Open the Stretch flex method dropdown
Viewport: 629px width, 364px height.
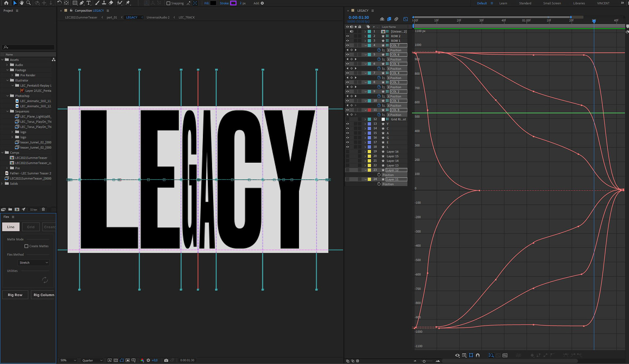(x=33, y=263)
